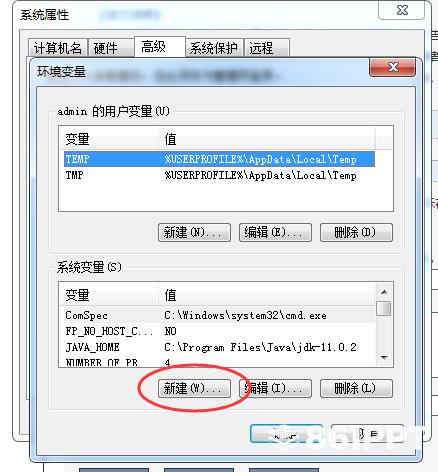Click the OK button in environment variables dialog

click(286, 434)
